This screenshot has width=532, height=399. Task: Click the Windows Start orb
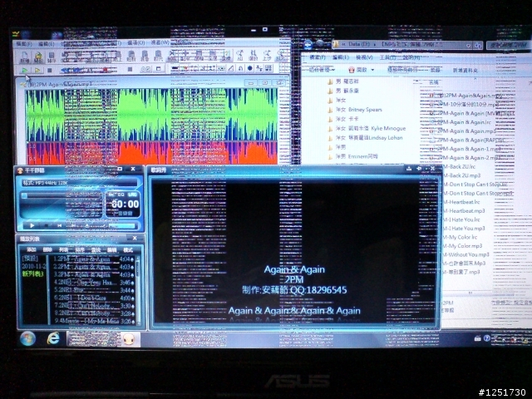pos(27,338)
